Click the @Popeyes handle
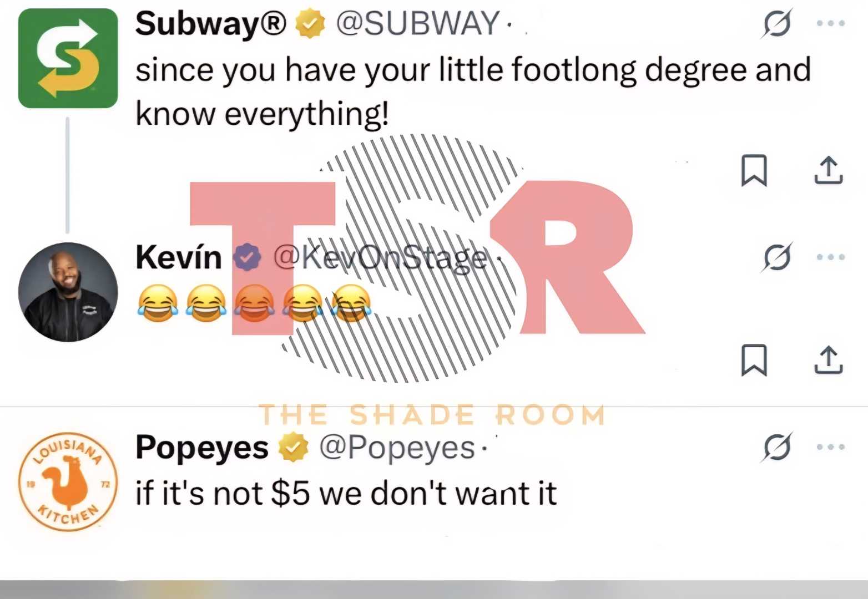This screenshot has width=868, height=599. coord(397,448)
